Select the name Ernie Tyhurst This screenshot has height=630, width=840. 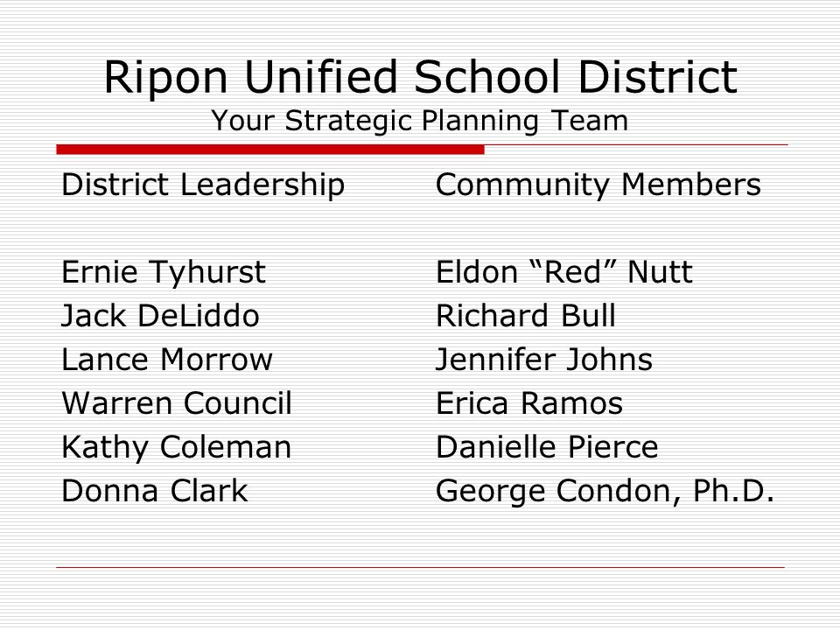point(164,273)
